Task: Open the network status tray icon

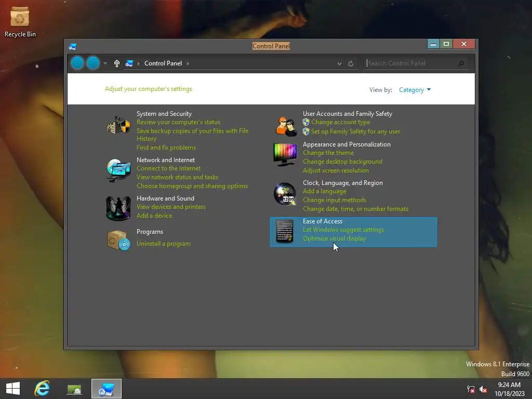Action: pos(470,389)
